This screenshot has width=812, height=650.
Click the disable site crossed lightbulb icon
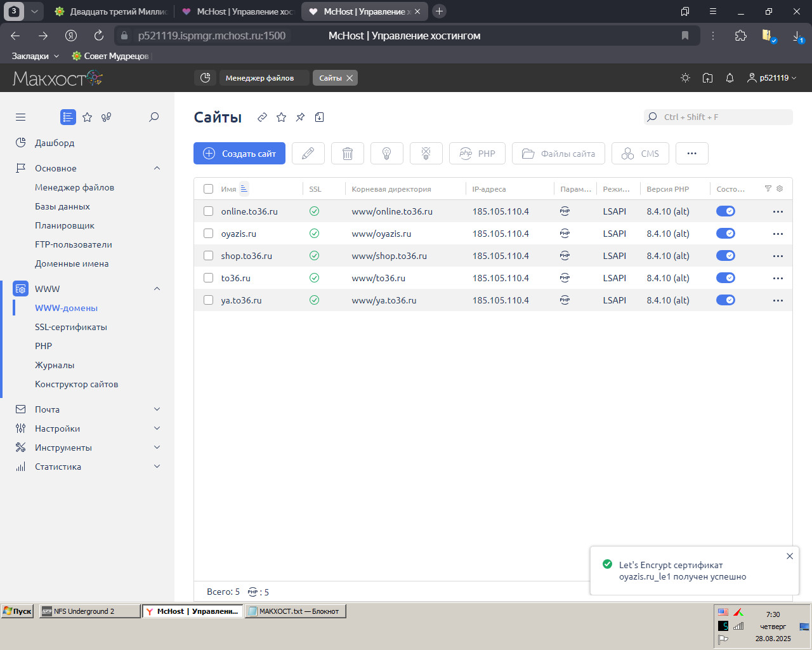tap(426, 154)
